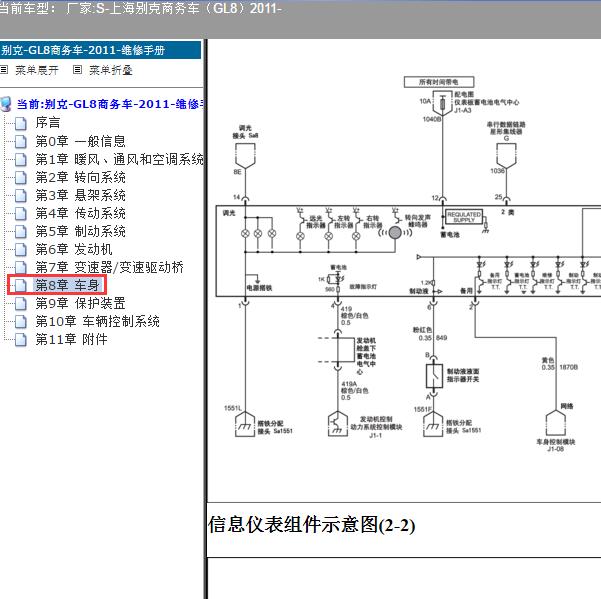The image size is (601, 599).
Task: Click the page icon next to 序言
Action: [21, 123]
